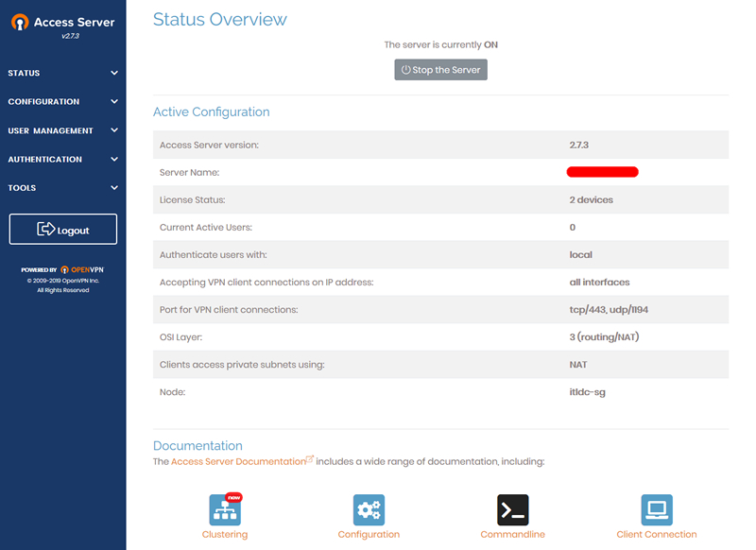Open the Clustering documentation icon
Screen dimensions: 756x550
click(x=225, y=509)
